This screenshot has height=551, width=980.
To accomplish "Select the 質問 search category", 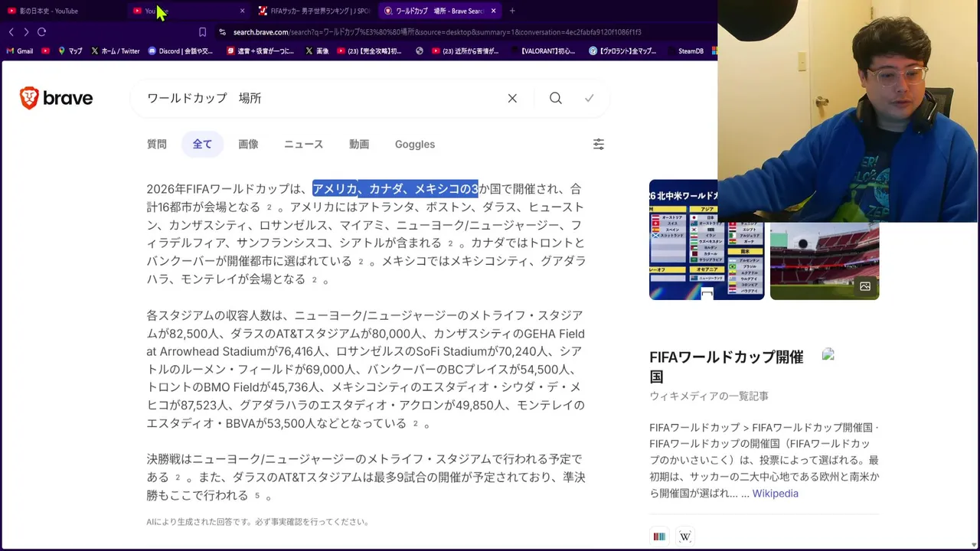I will coord(157,144).
